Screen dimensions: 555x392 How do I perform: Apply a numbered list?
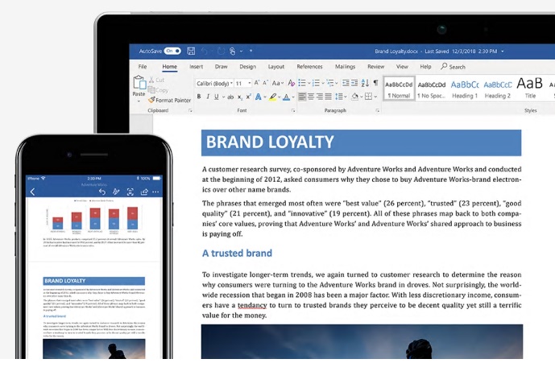click(x=316, y=83)
